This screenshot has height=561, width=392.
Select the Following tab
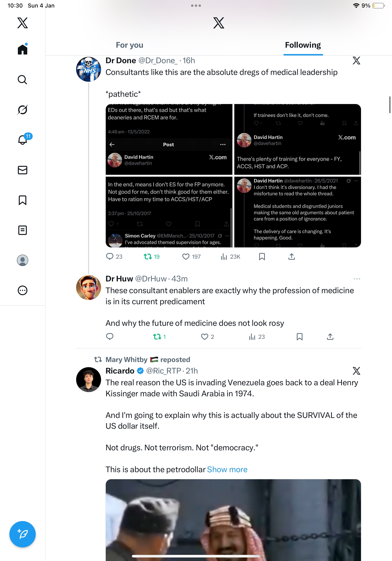tap(303, 45)
